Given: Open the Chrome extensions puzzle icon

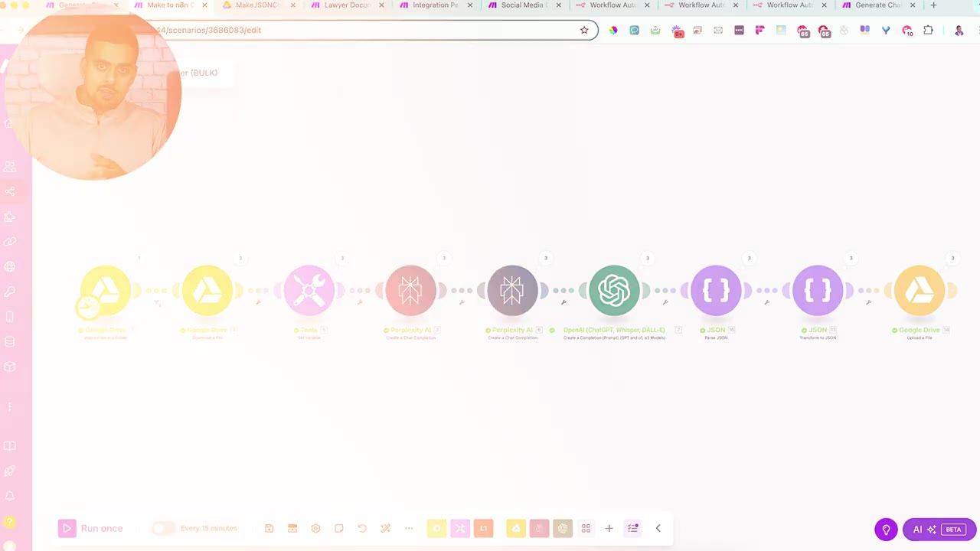Looking at the screenshot, I should pos(928,30).
